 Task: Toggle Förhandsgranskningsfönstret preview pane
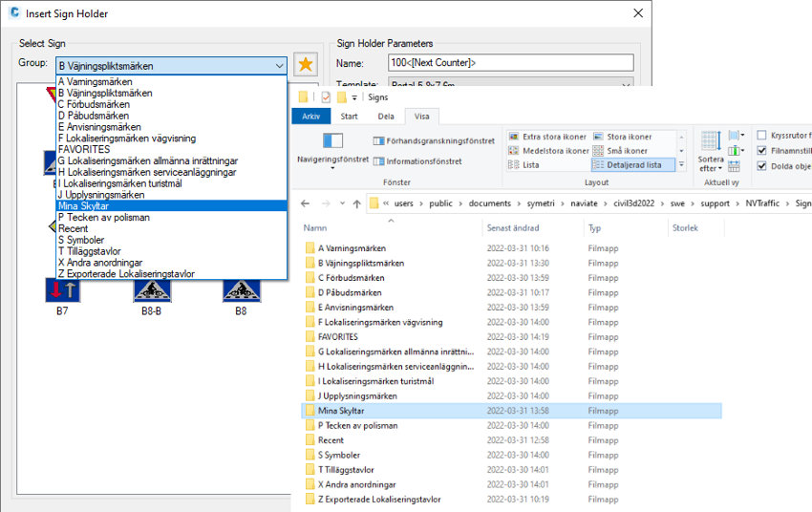pos(434,140)
